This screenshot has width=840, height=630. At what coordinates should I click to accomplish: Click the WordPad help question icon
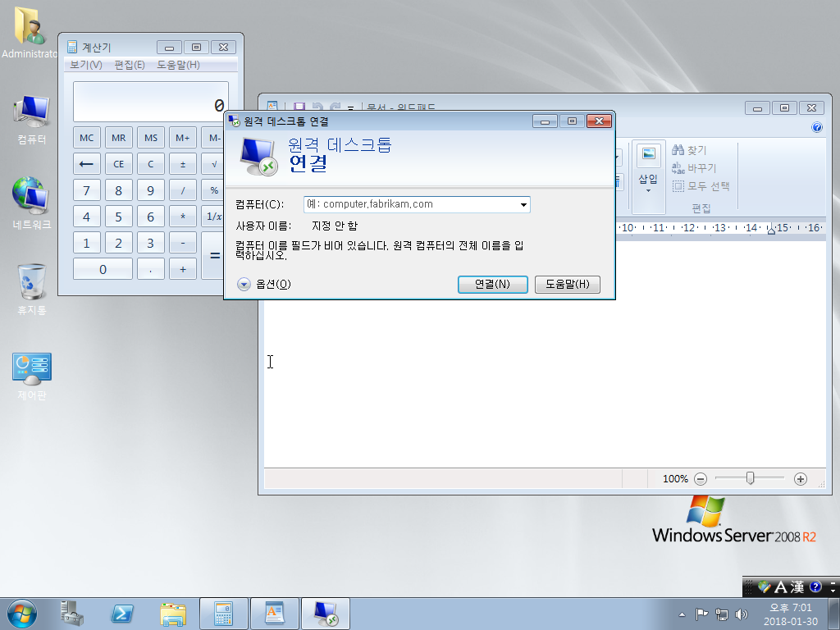click(x=817, y=127)
